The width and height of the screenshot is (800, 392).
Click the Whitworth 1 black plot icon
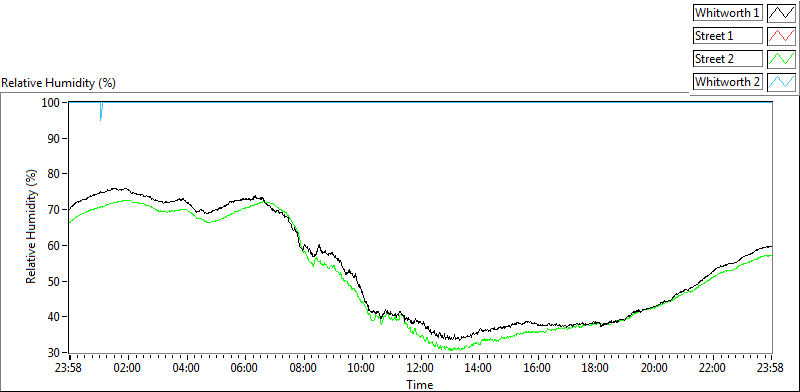click(x=782, y=13)
